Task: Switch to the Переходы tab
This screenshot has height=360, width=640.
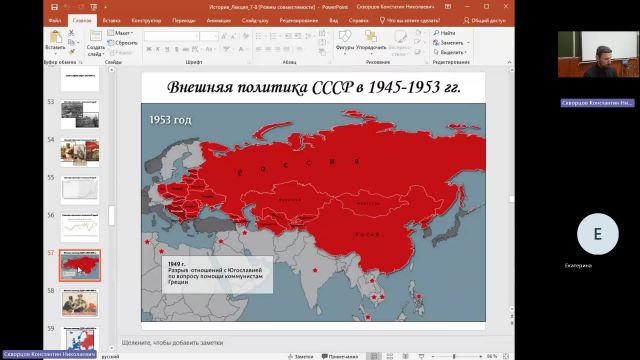Action: (x=184, y=20)
